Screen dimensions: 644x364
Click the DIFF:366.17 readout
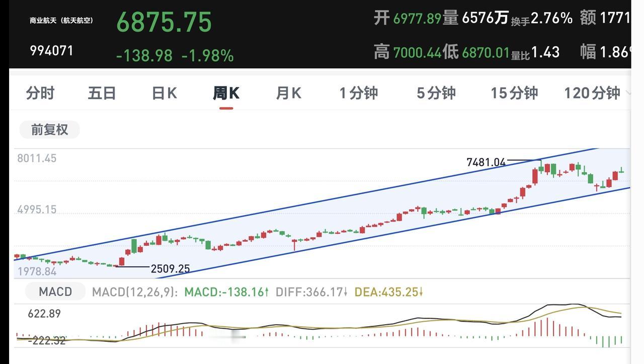click(x=311, y=292)
